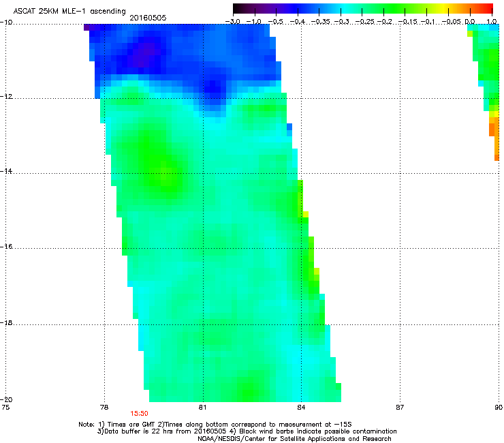Select the color scale label -0.4
504x443 pixels.
(x=298, y=22)
